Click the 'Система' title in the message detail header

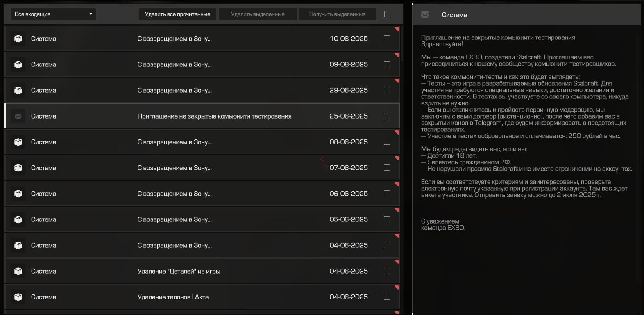(x=454, y=15)
